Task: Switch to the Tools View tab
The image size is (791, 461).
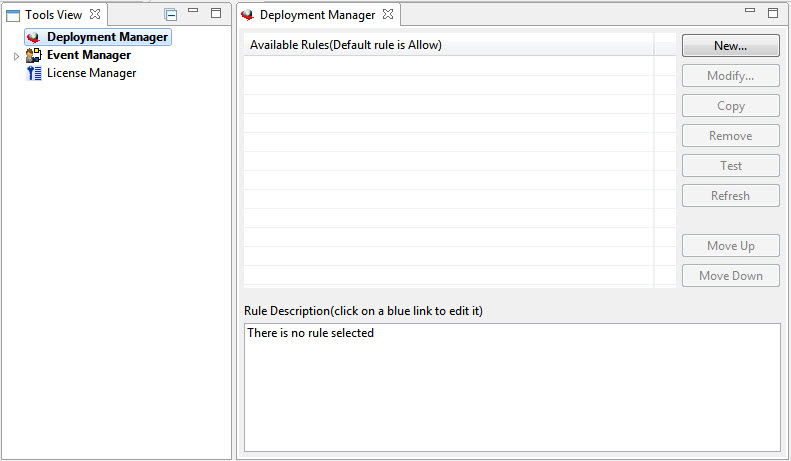Action: click(x=53, y=15)
